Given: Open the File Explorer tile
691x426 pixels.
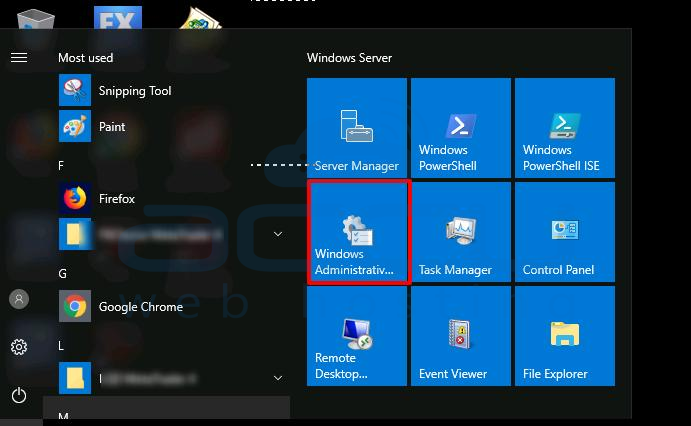Looking at the screenshot, I should tap(565, 336).
